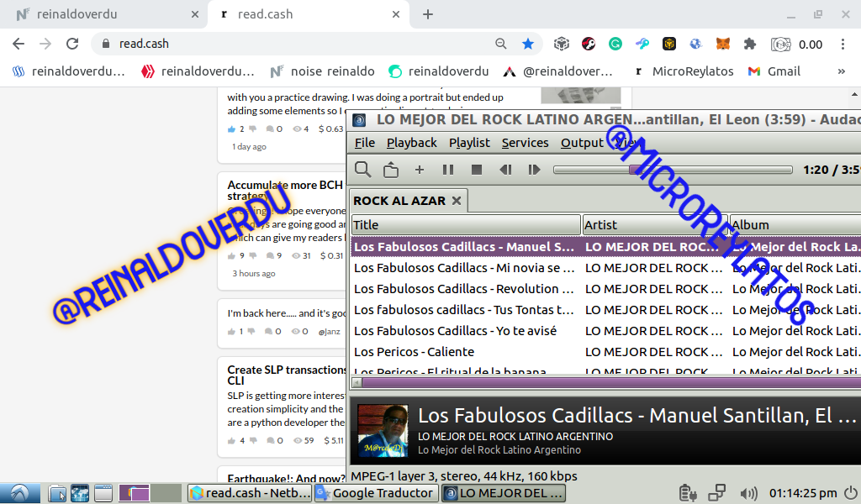Click the cube extension icon
Viewport: 861px width, 504px height.
tap(561, 44)
